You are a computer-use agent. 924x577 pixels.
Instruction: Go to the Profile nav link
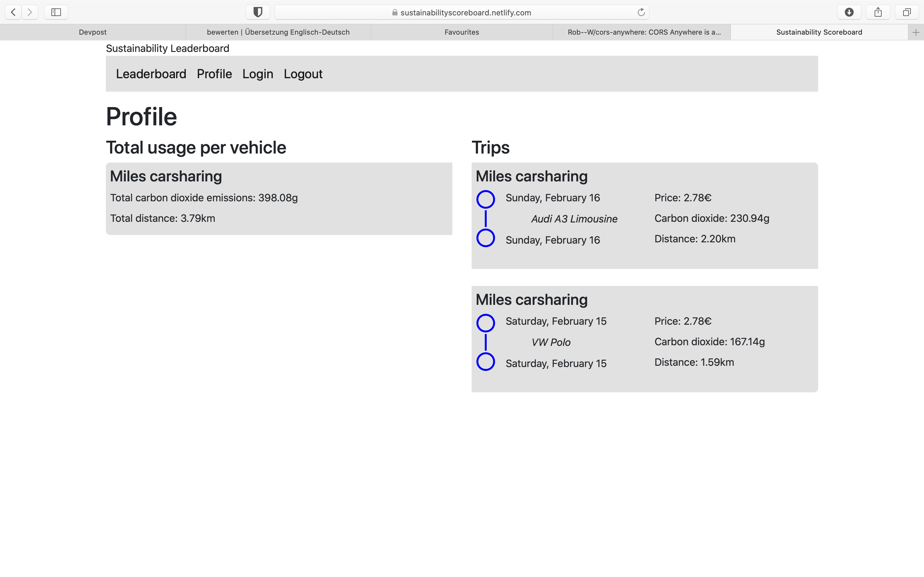pos(214,74)
